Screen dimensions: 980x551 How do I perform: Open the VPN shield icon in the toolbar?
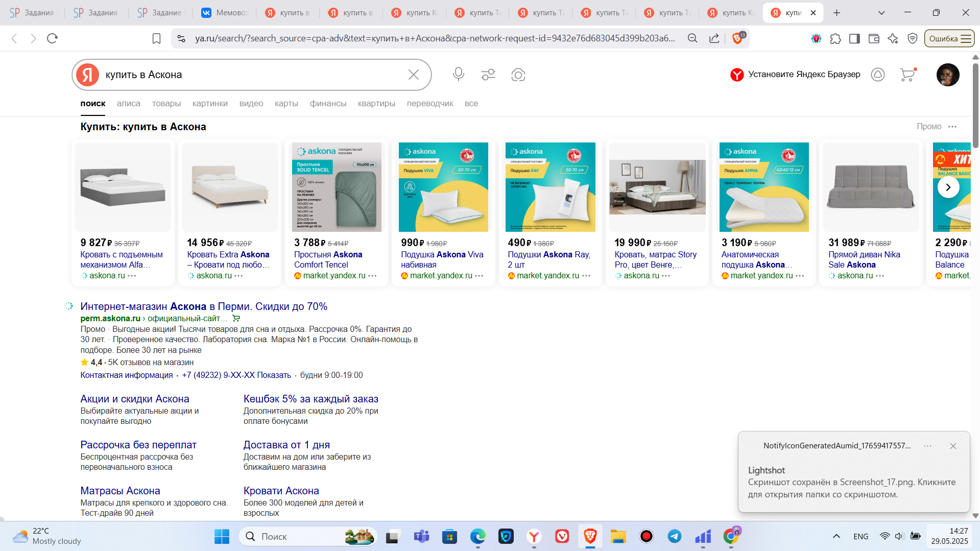point(913,38)
